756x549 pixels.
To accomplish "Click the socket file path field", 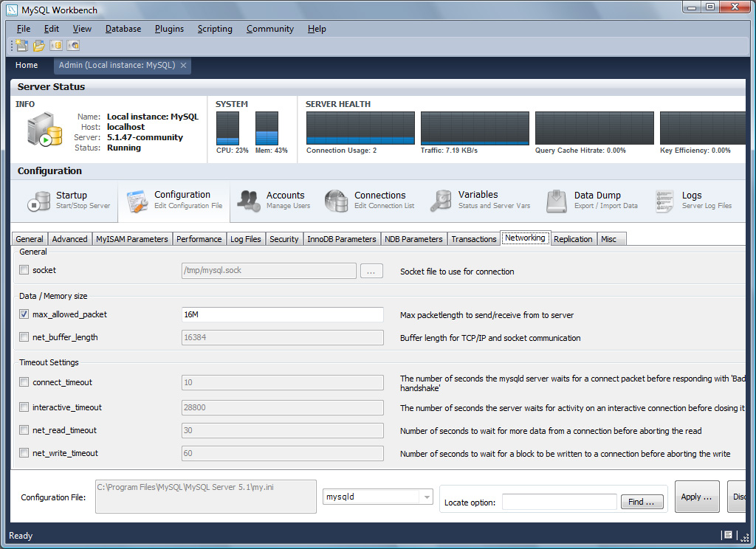I will coord(269,270).
